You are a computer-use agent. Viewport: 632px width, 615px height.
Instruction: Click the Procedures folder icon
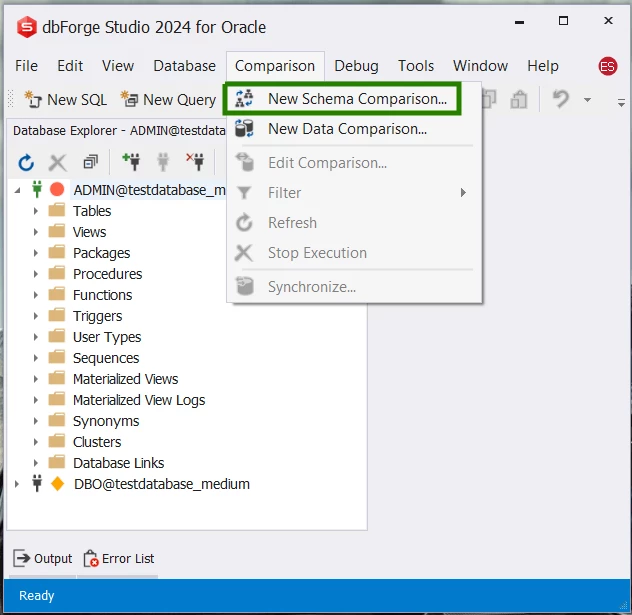pyautogui.click(x=57, y=273)
